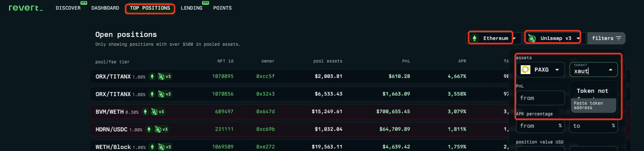Go to the Discover tab

(x=68, y=8)
